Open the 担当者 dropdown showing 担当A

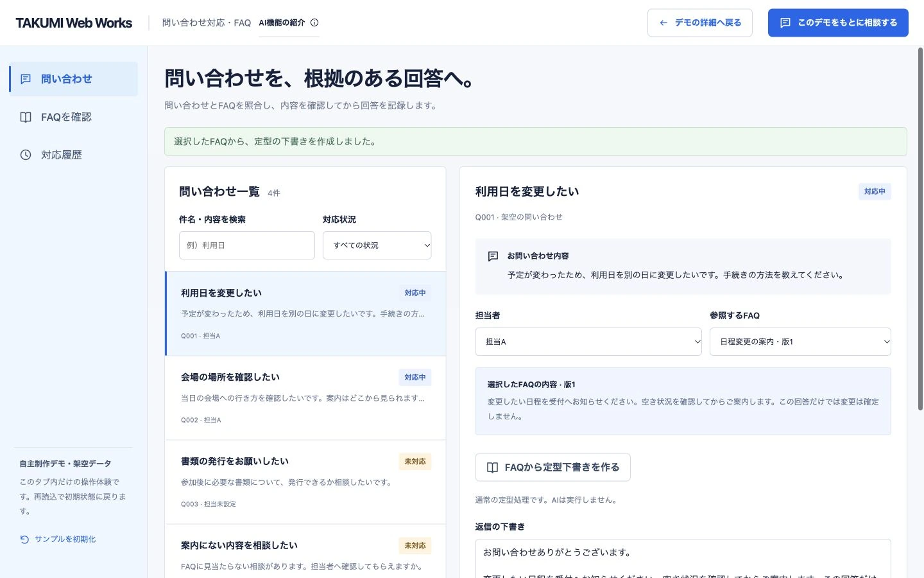pos(588,342)
